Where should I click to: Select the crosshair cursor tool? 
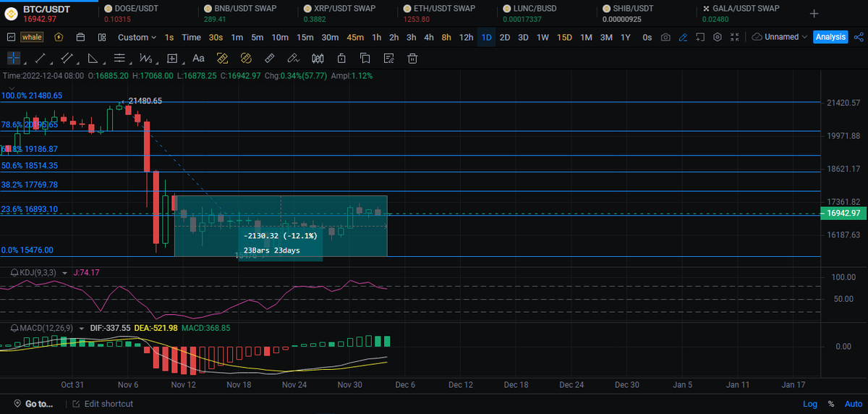[14, 58]
